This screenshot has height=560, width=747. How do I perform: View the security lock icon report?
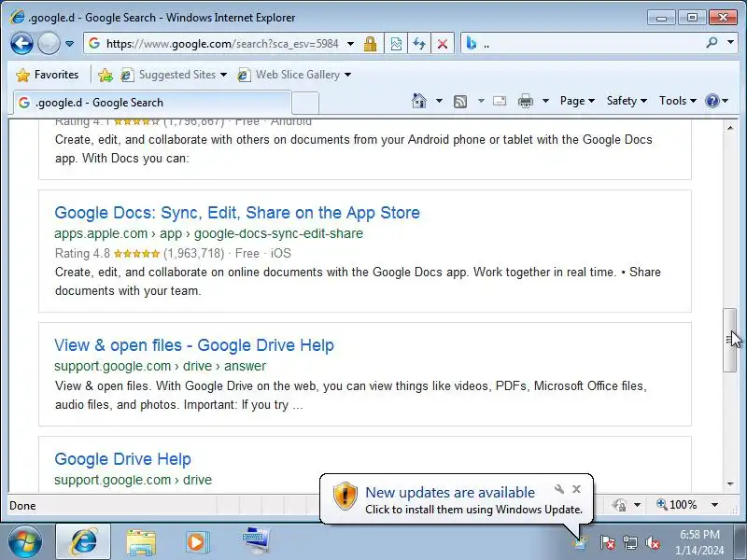370,44
